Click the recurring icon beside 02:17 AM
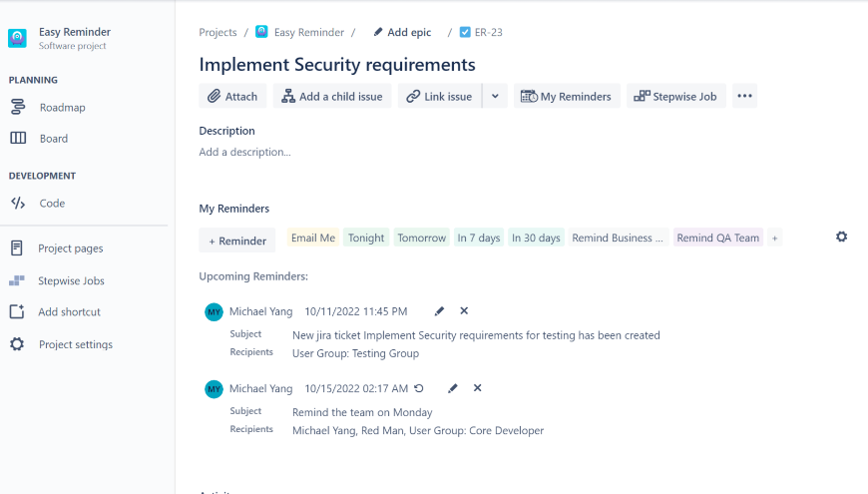The height and width of the screenshot is (494, 868). click(419, 388)
